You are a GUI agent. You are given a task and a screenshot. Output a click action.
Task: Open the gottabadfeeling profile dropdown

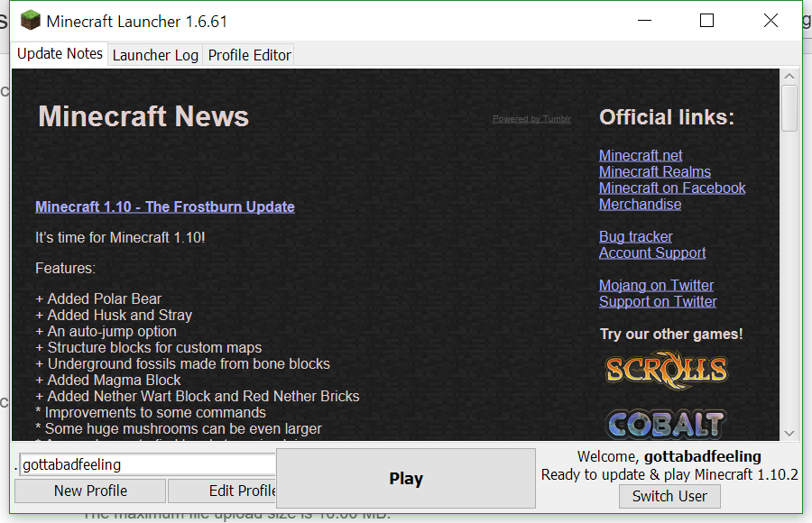(x=148, y=464)
